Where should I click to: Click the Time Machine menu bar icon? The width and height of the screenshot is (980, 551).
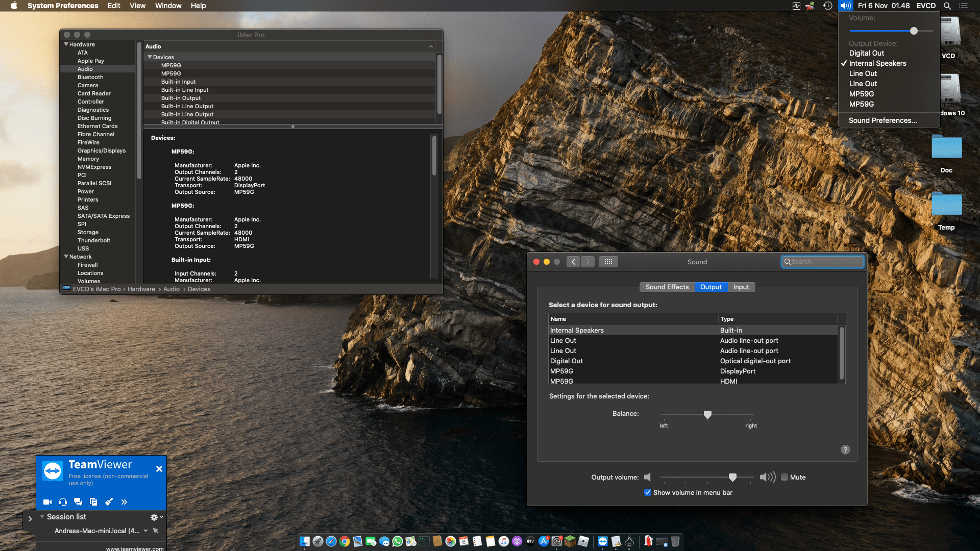pyautogui.click(x=827, y=6)
